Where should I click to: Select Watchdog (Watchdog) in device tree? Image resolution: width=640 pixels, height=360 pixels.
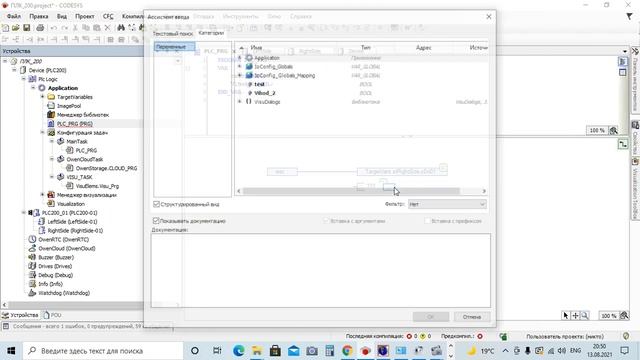pyautogui.click(x=64, y=293)
